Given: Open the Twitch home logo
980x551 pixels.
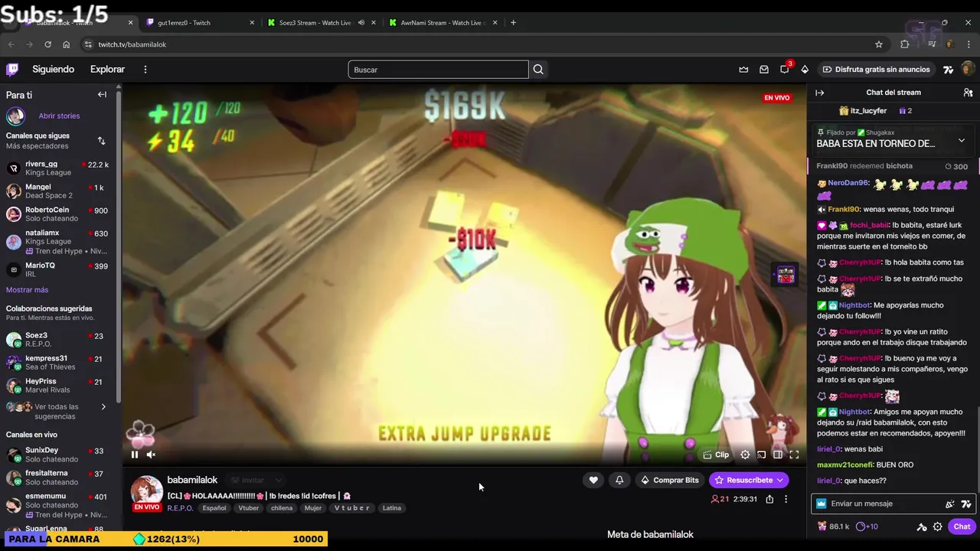Looking at the screenshot, I should pos(12,70).
